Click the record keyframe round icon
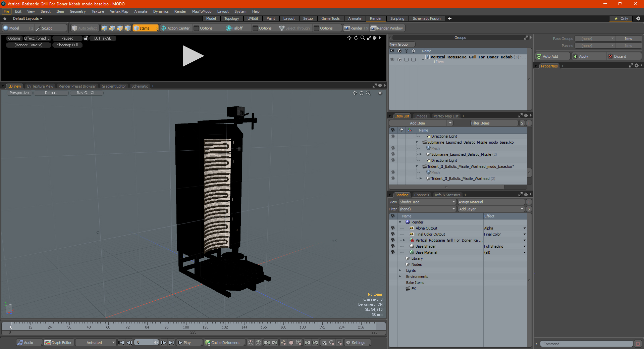This screenshot has height=349, width=644. click(x=291, y=343)
